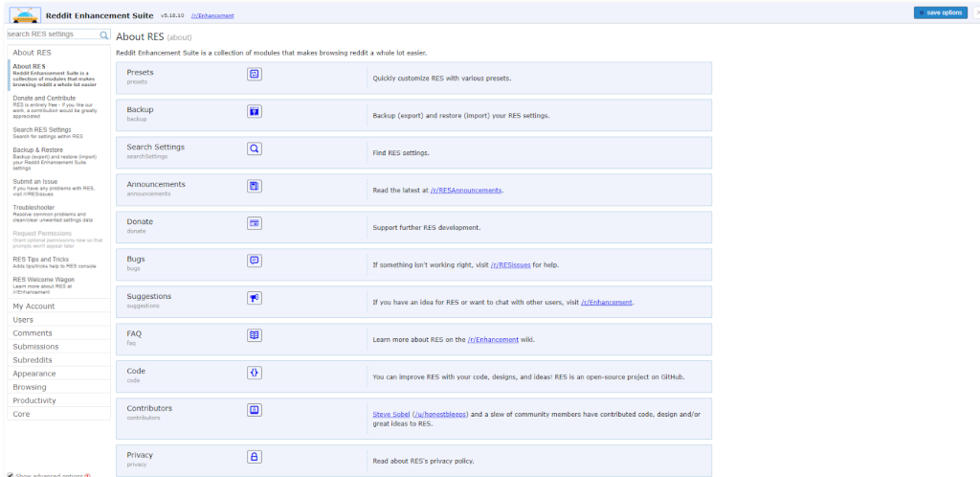The image size is (980, 477).
Task: Select Troubleshooter in the sidebar
Action: 34,207
